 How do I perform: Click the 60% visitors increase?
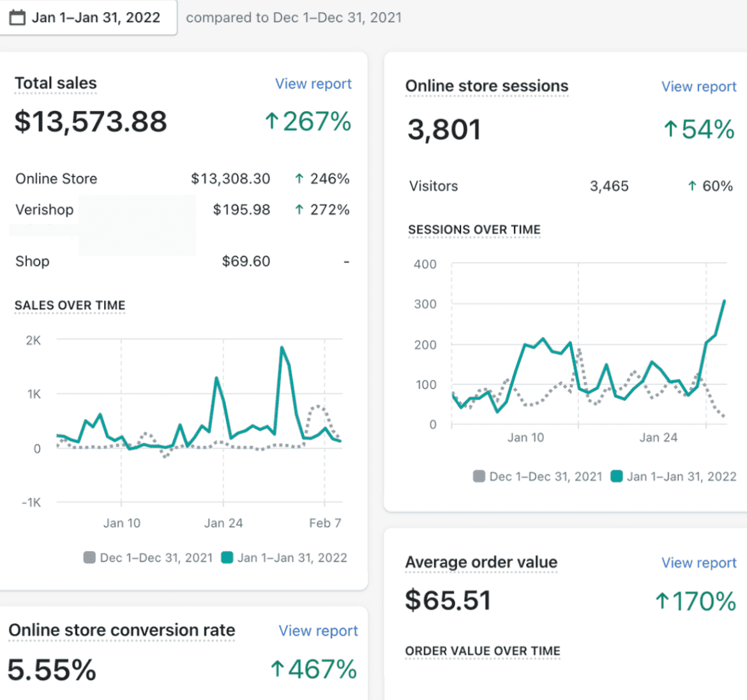(710, 186)
